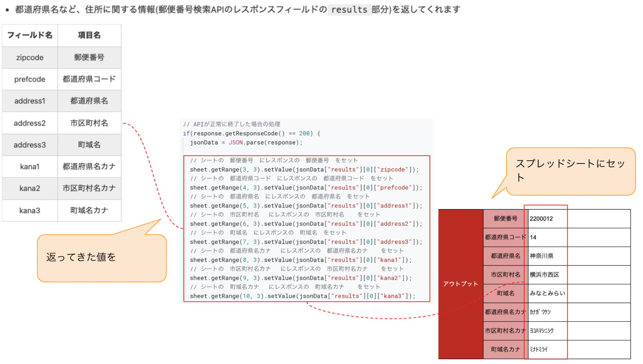Click the '町域名' label in the output sheet
Screen dimensions: 643x364
pyautogui.click(x=506, y=294)
